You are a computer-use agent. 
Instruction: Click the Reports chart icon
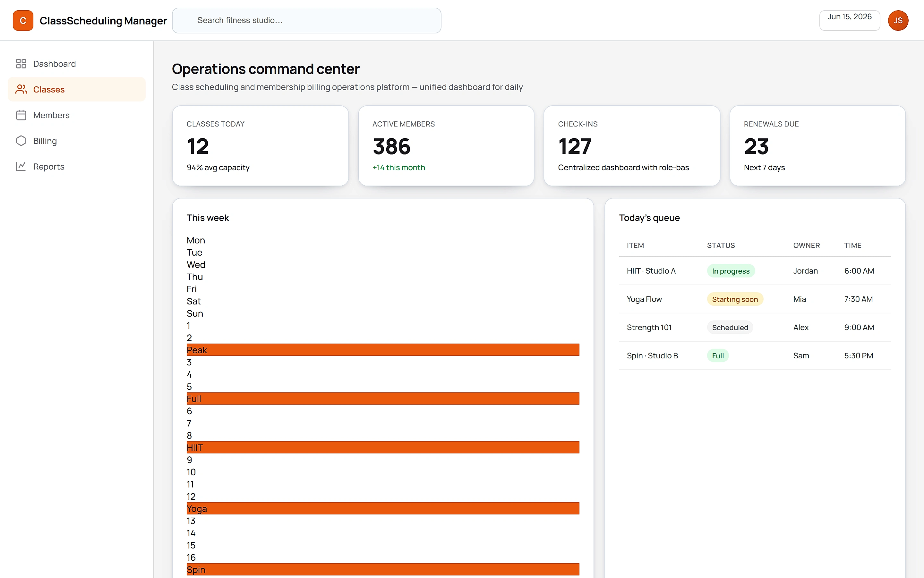point(21,166)
